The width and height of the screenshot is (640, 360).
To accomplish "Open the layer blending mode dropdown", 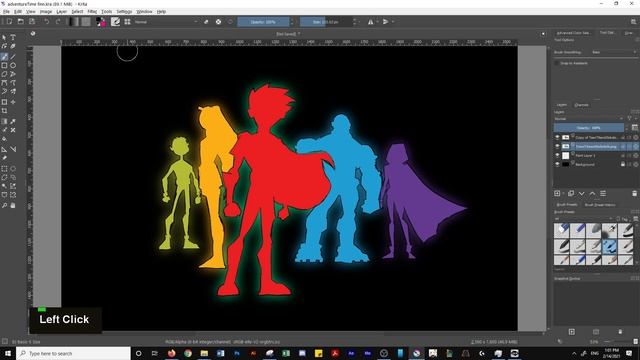I will tap(589, 118).
